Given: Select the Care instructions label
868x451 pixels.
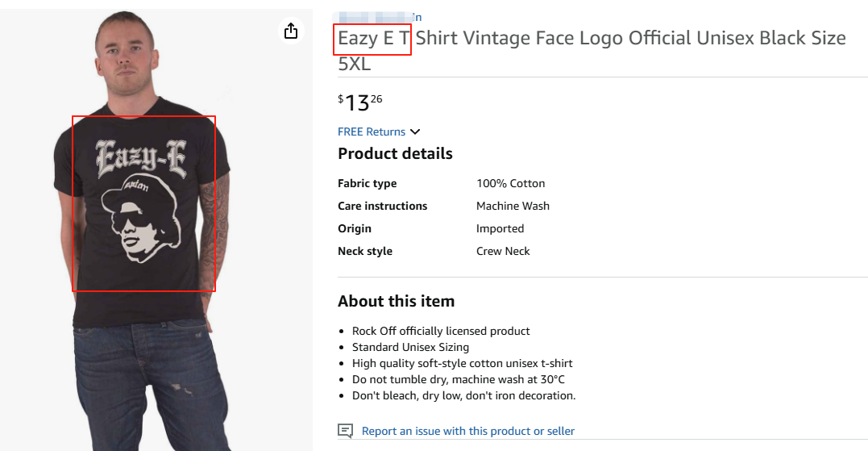Looking at the screenshot, I should [382, 206].
